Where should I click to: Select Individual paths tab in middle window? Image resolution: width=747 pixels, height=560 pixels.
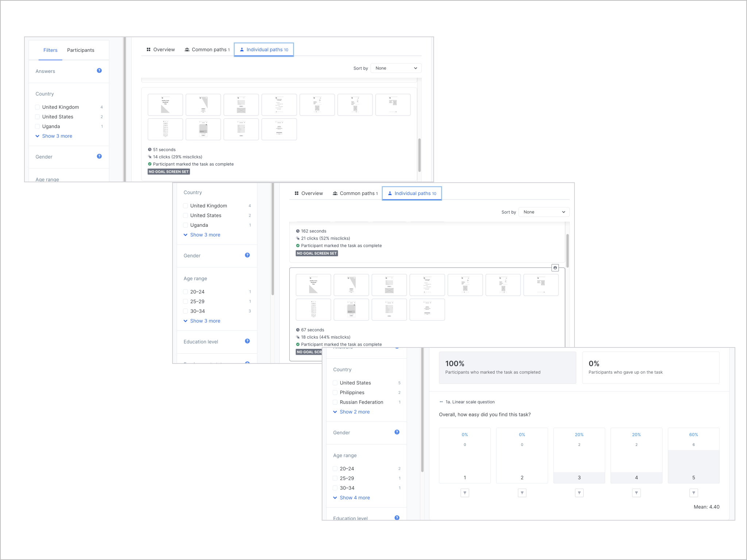[412, 194]
